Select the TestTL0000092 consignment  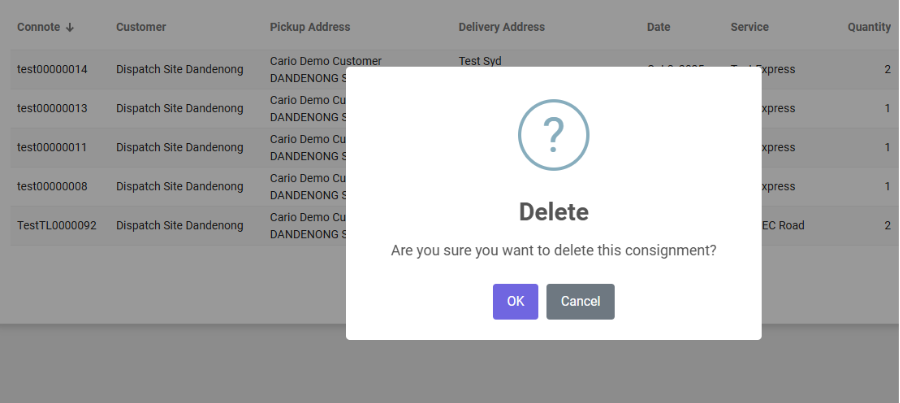pos(57,226)
